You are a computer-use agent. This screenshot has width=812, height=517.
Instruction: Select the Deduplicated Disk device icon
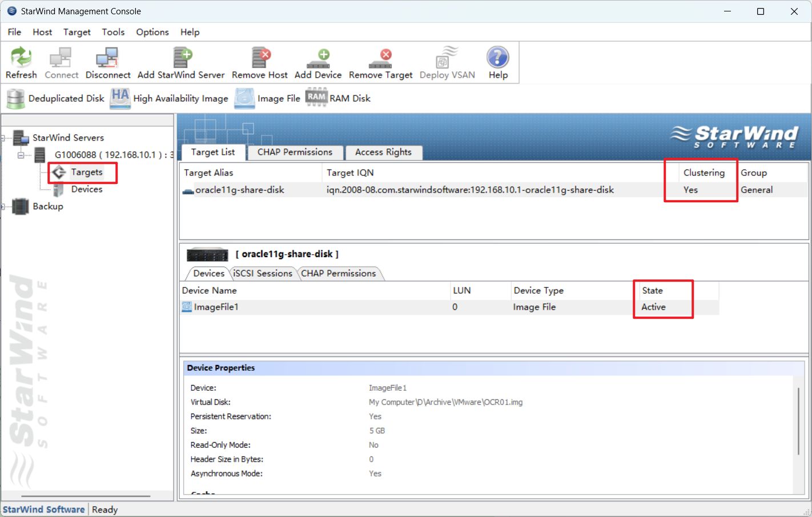click(x=15, y=98)
